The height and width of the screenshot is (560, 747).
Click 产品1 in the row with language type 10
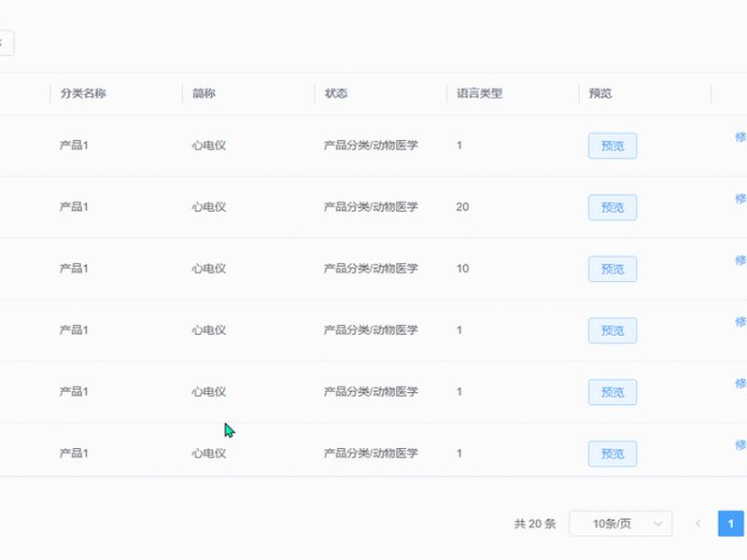coord(74,268)
